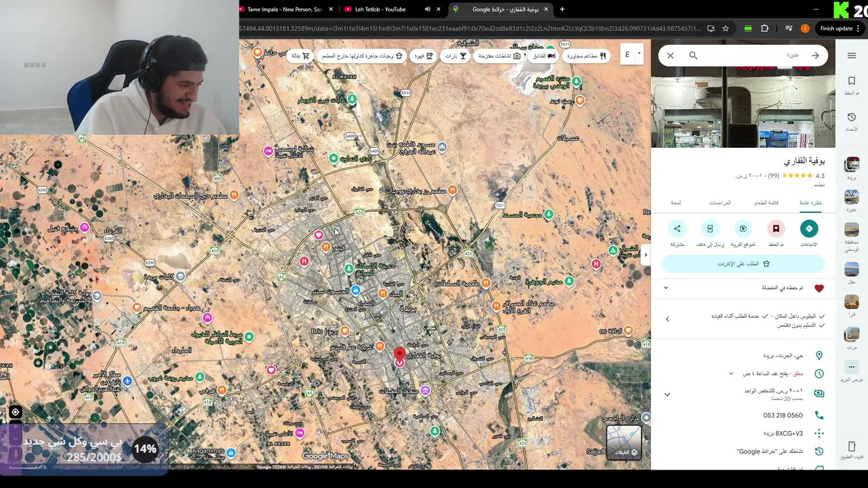The width and height of the screenshot is (868, 488).
Task: Close the Leh Tetlob YouTube tab
Action: click(439, 9)
